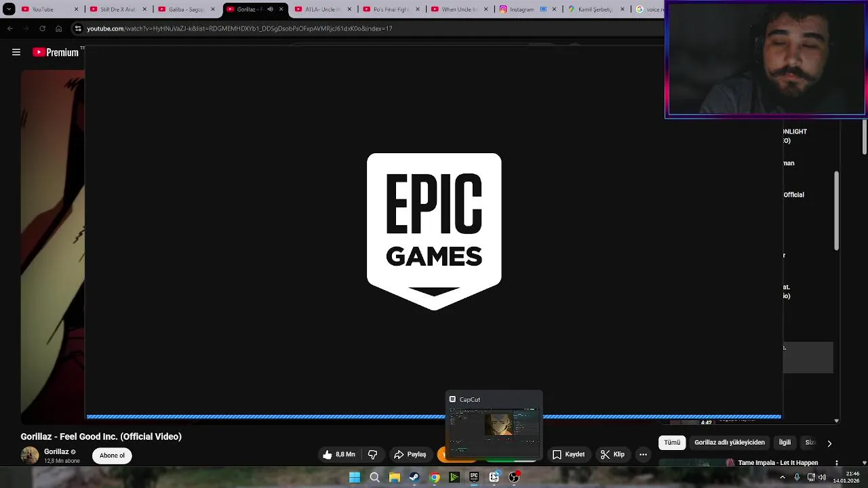This screenshot has height=488, width=868.
Task: Open Steam from taskbar
Action: (x=414, y=477)
